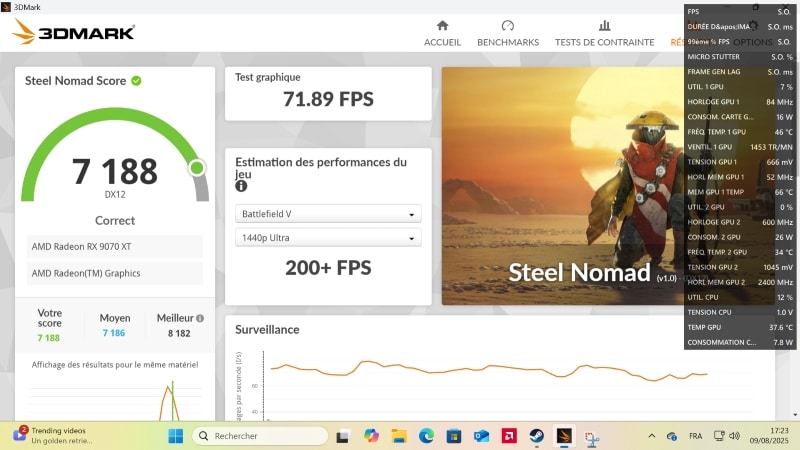Open network settings tray icon

tap(719, 436)
